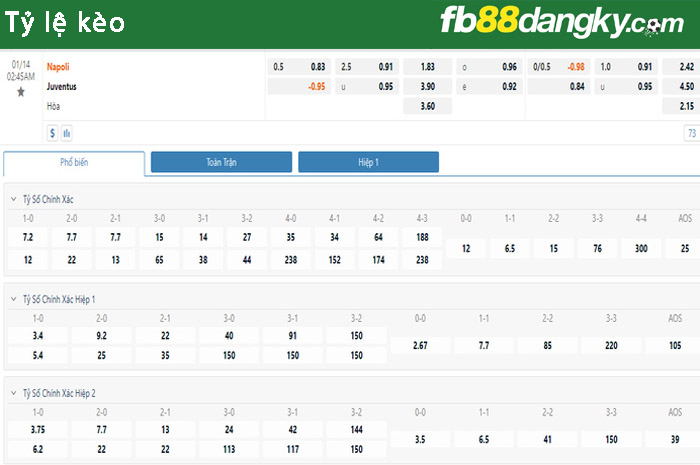This screenshot has width=700, height=465.
Task: Pick second-half 1-0 odds 3.75
Action: [x=38, y=430]
